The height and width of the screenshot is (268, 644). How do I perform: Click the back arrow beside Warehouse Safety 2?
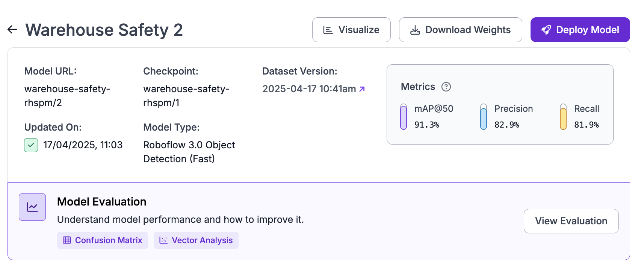(x=12, y=29)
